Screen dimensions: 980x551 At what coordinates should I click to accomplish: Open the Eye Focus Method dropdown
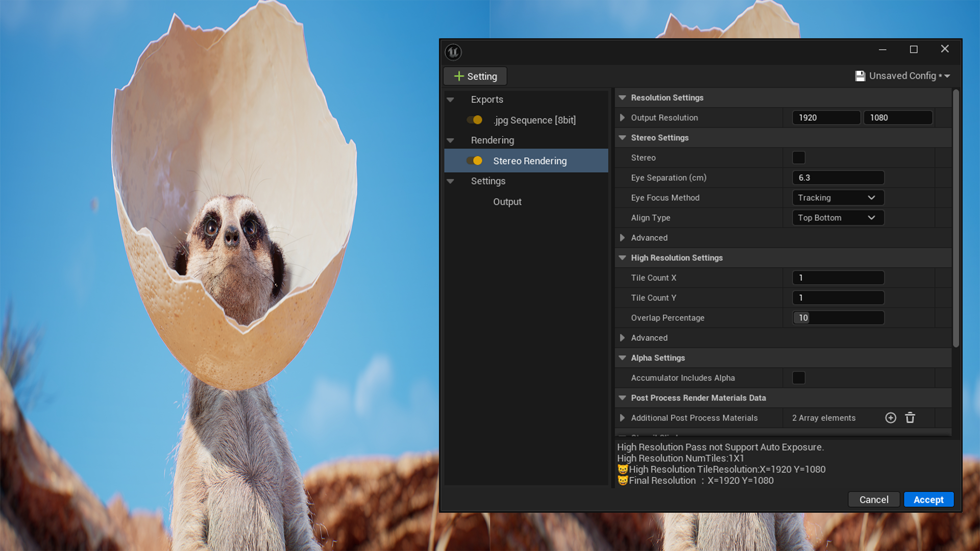tap(838, 198)
